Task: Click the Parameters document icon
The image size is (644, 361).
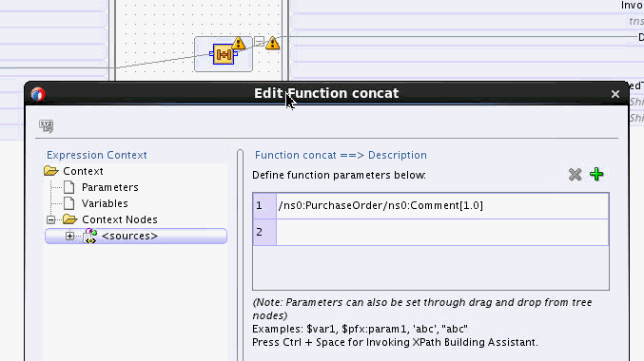Action: coord(69,187)
